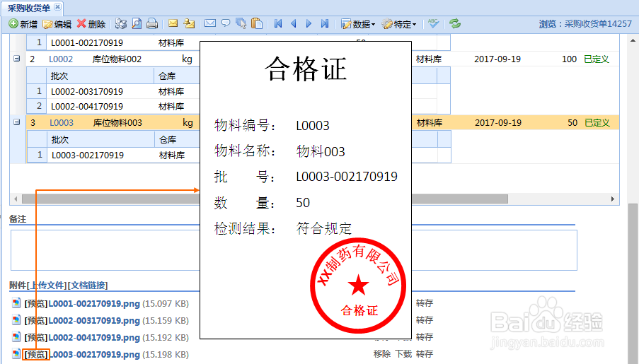Screen dimensions: 639x364
Task: Click file icon of L0002-003170919.png
Action: tap(16, 320)
